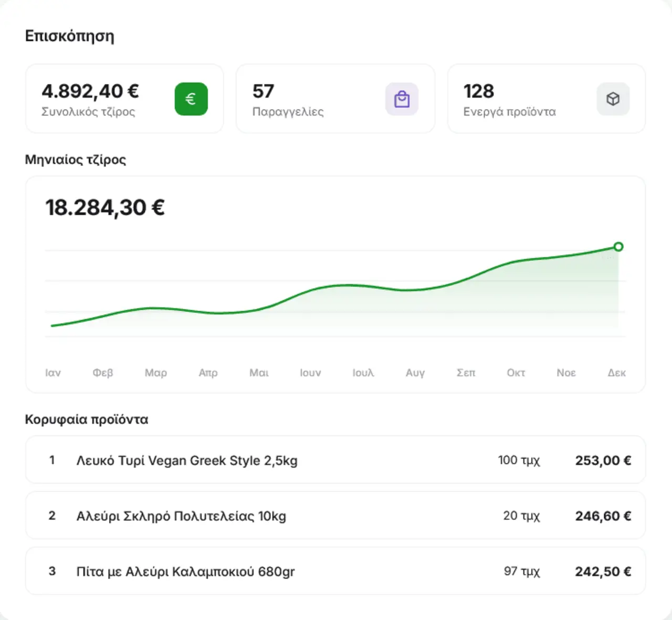This screenshot has height=620, width=672.
Task: Click the Μαρ month label
Action: click(156, 373)
